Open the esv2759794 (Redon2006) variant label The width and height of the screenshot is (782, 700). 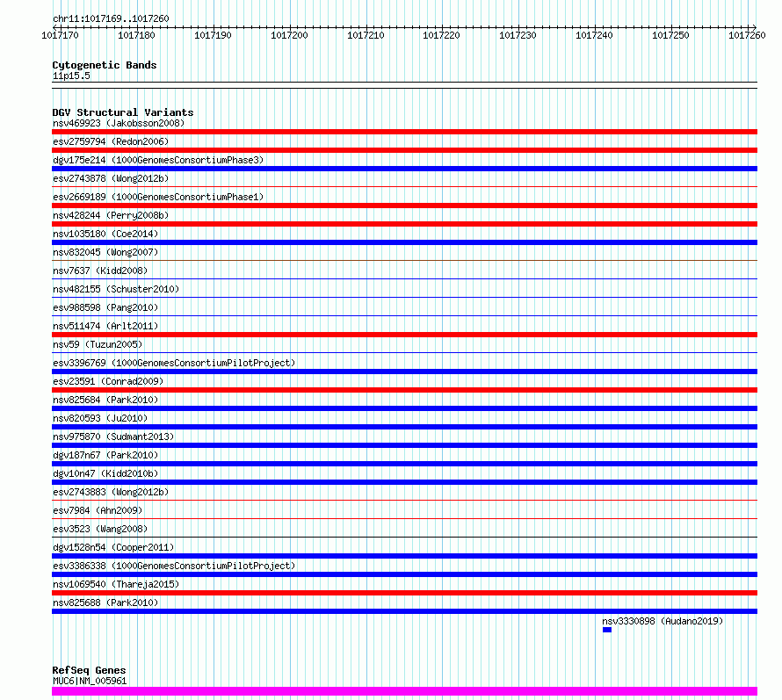pos(111,141)
